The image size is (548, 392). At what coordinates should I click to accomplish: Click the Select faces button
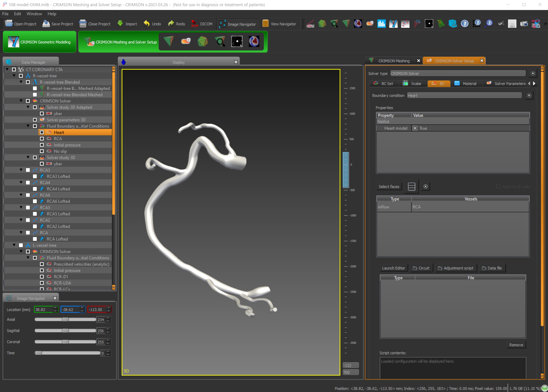click(389, 187)
